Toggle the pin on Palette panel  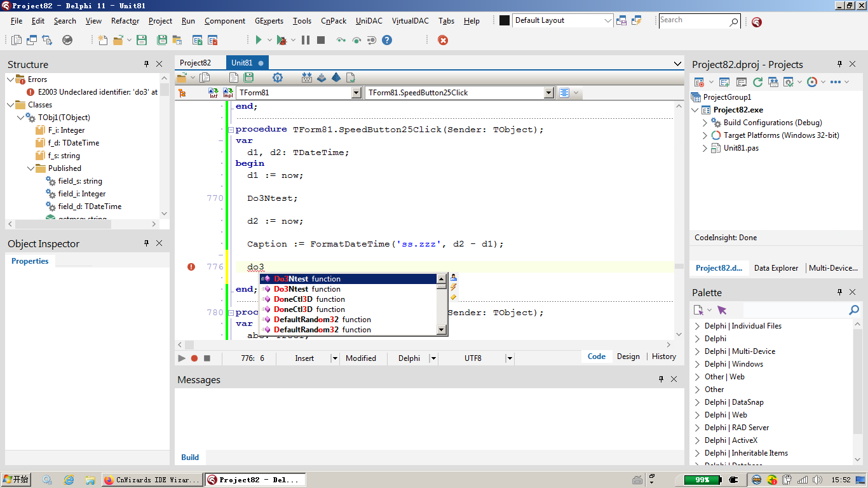click(839, 292)
